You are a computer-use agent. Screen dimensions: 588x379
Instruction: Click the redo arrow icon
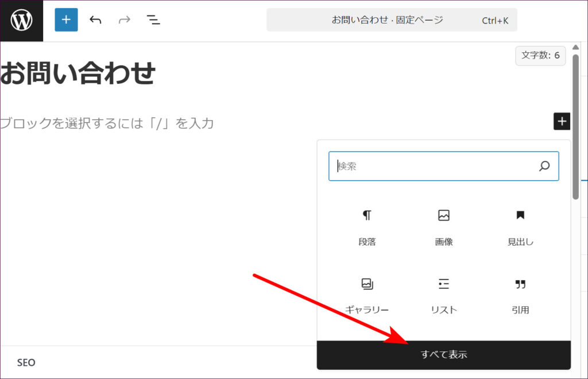point(124,20)
